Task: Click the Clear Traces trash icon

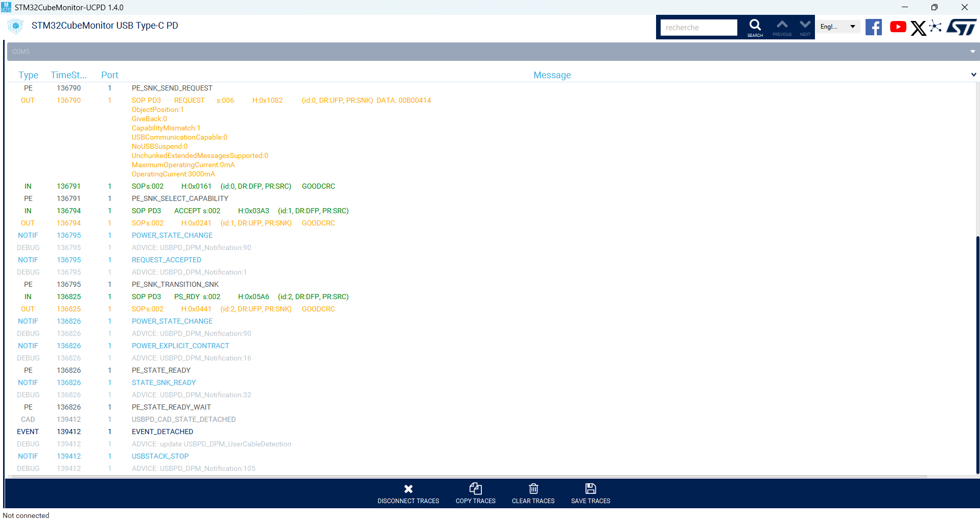Action: pos(533,488)
